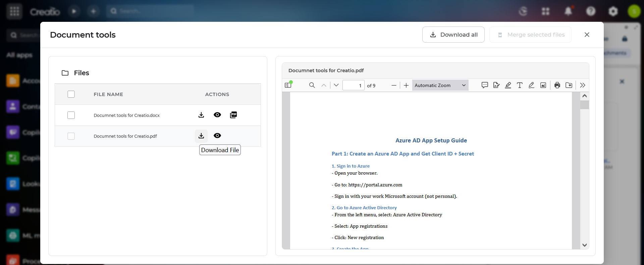Viewport: 644px width, 265px height.
Task: Preview the docx file with eye icon
Action: pyautogui.click(x=217, y=115)
